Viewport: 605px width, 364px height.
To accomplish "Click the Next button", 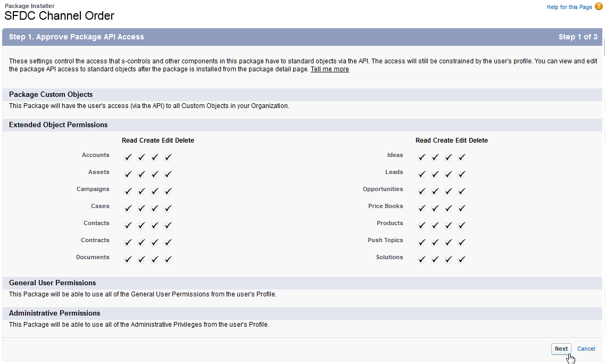I will pyautogui.click(x=561, y=349).
